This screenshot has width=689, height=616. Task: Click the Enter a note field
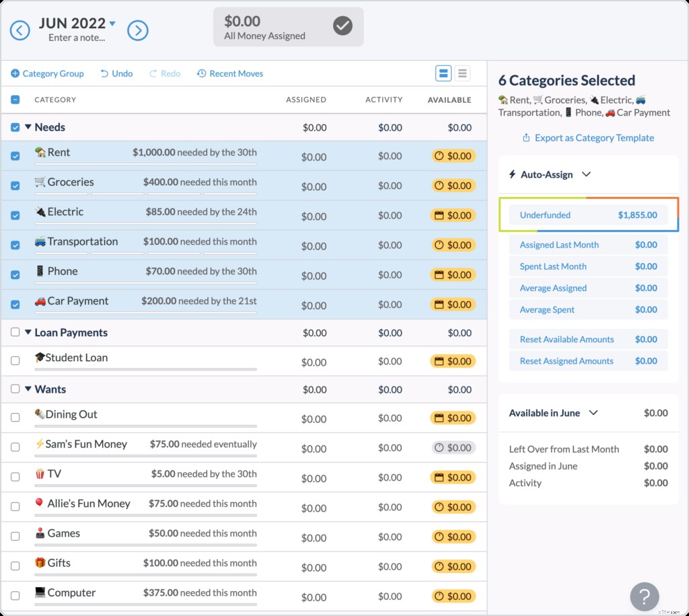coord(76,39)
